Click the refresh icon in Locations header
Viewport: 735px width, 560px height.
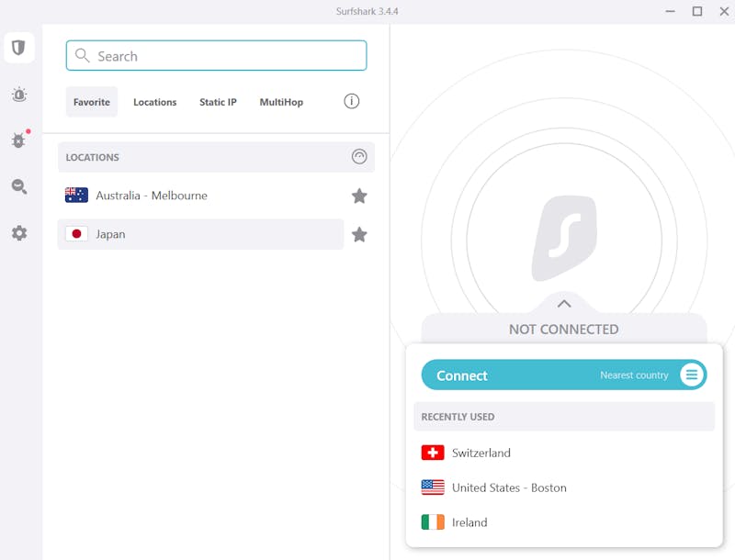pos(359,157)
